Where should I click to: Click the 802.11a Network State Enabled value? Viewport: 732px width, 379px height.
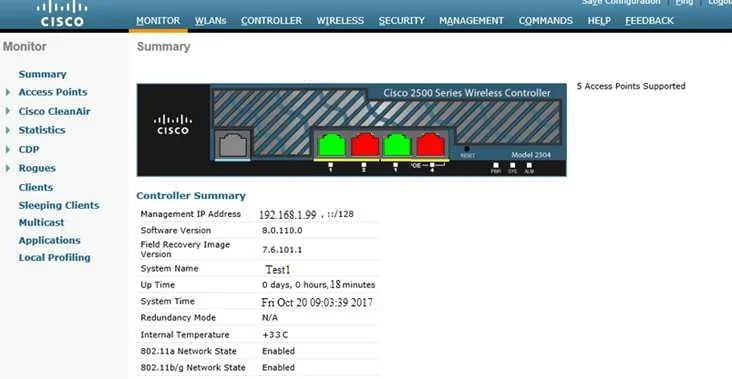[278, 351]
